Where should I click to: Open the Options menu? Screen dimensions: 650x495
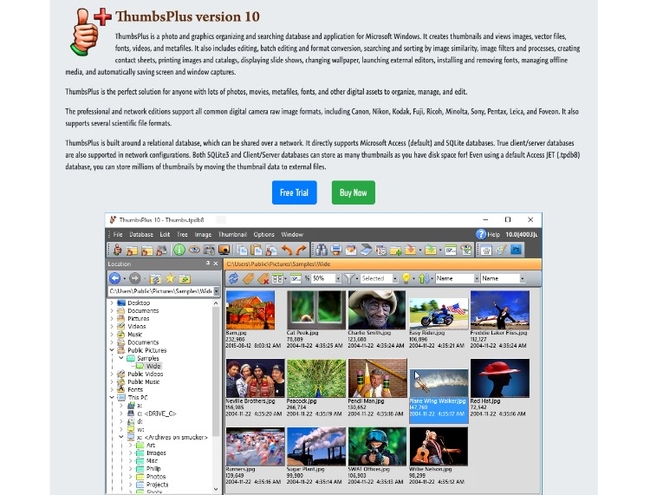coord(264,234)
